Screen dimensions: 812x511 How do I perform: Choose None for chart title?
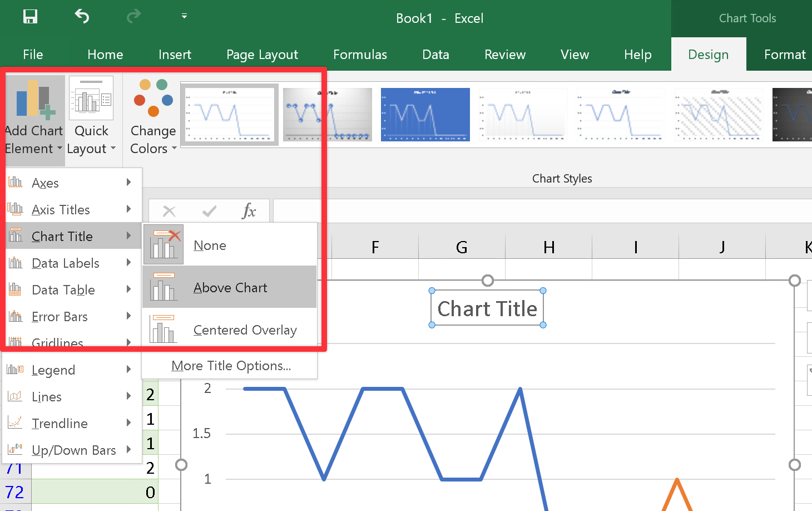[230, 245]
